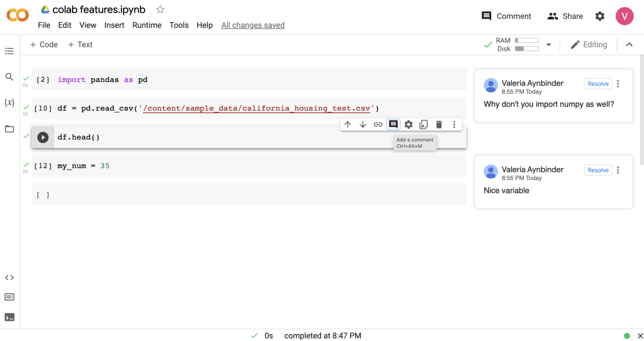Resolve the numpy comment
The width and height of the screenshot is (644, 341).
(x=598, y=84)
